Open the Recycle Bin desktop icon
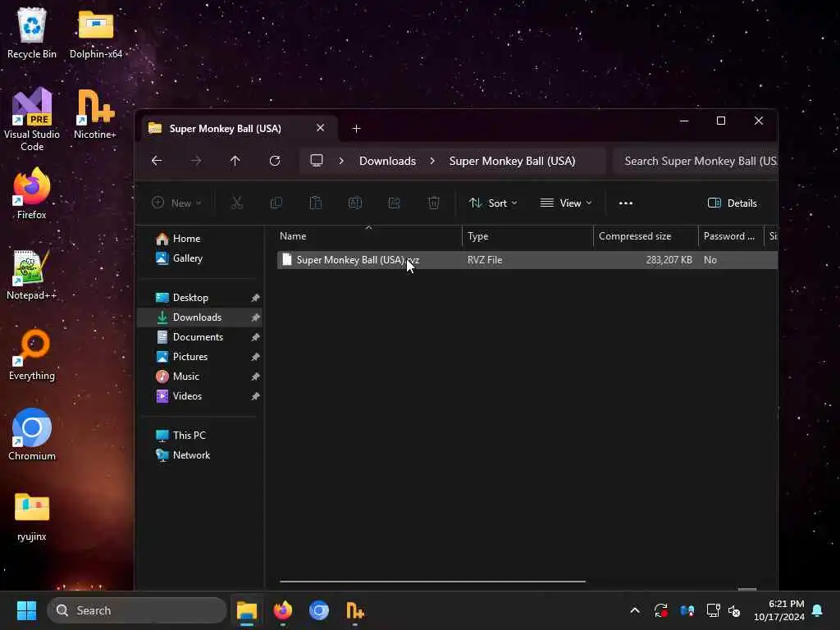840x630 pixels. [x=32, y=32]
